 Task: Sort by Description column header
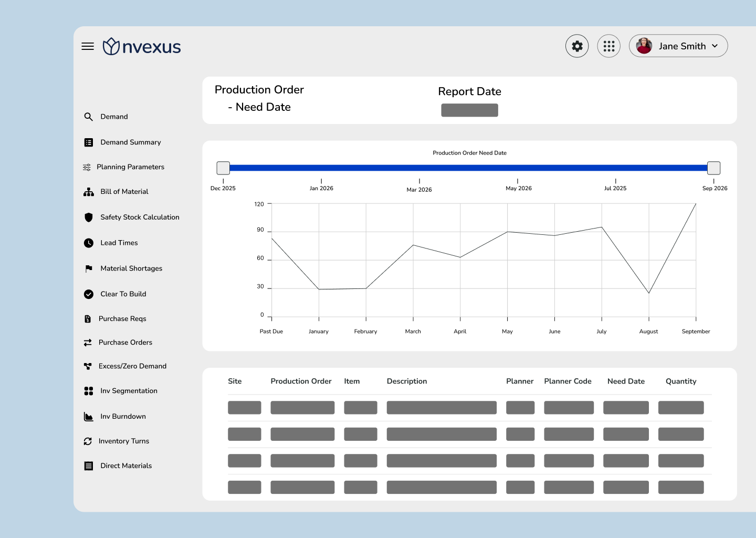tap(407, 381)
